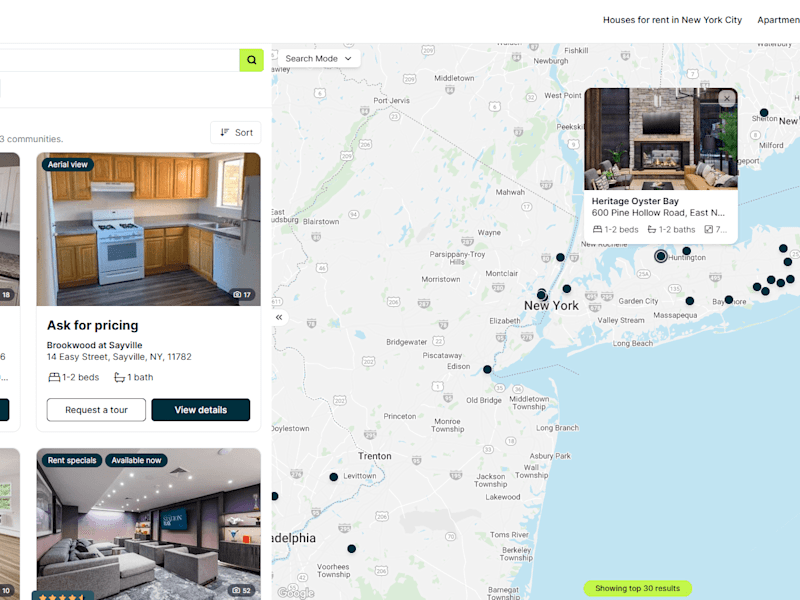Screen dimensions: 800x600
Task: Select the map pin north of Voorhees Township
Action: (352, 549)
